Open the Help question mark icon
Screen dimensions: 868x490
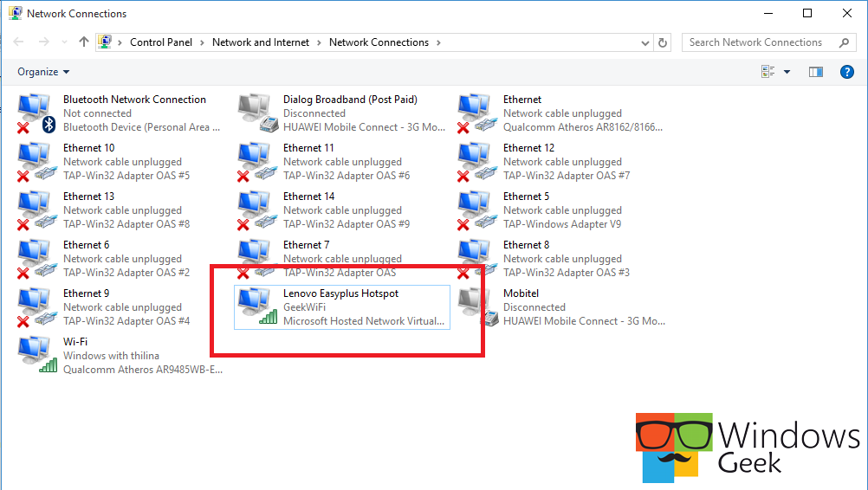[847, 72]
